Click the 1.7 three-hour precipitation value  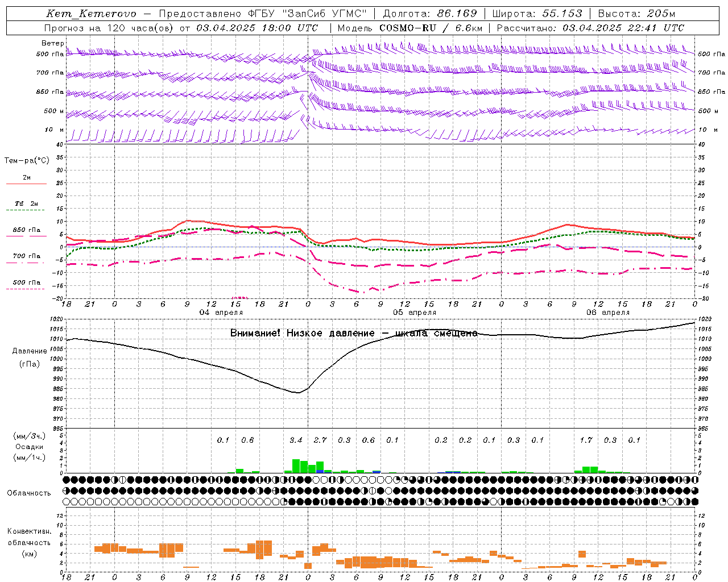(x=586, y=440)
